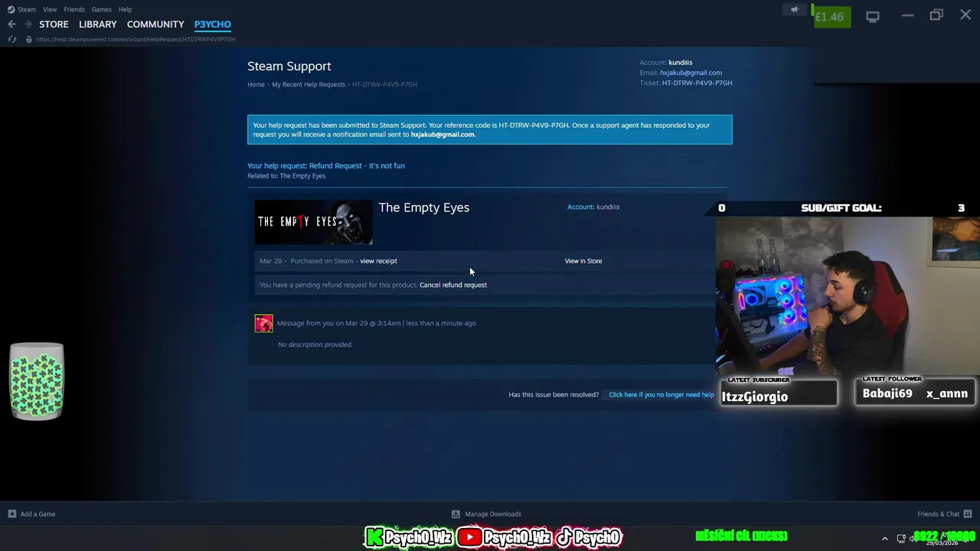Click the Steam logo menu
This screenshot has height=551, width=980.
[x=21, y=9]
